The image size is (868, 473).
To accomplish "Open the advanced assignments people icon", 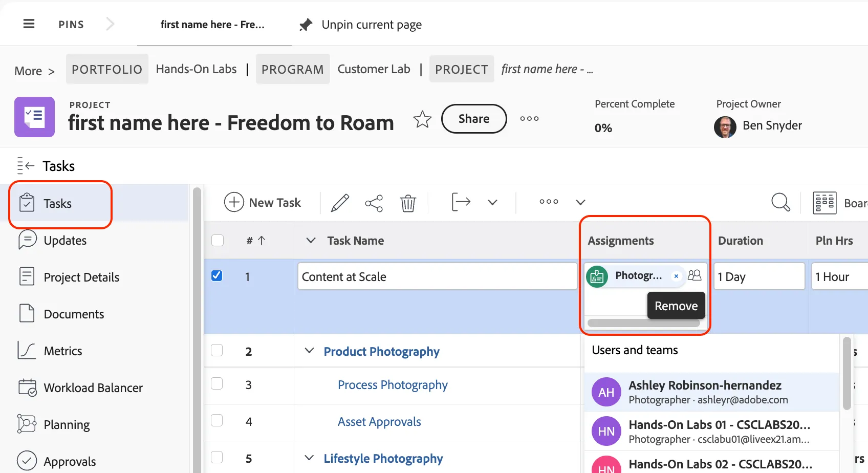I will point(695,275).
